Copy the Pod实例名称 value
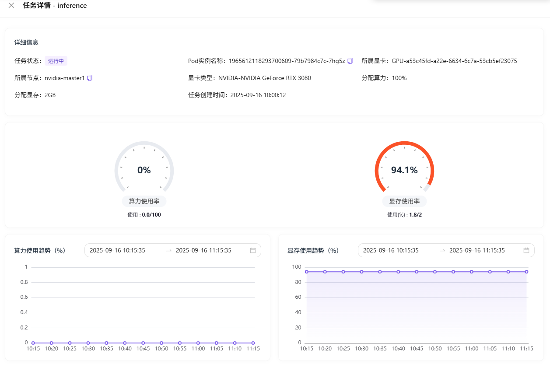 point(350,61)
